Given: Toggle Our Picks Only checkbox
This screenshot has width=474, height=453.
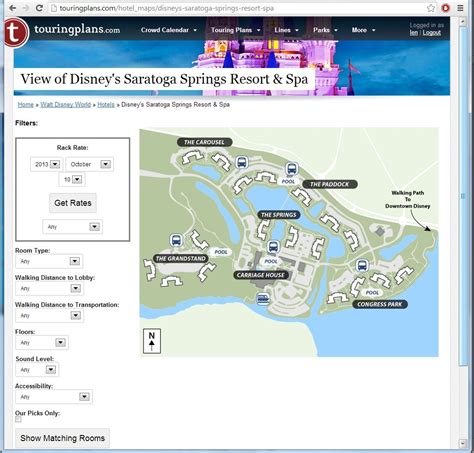Looking at the screenshot, I should [18, 419].
